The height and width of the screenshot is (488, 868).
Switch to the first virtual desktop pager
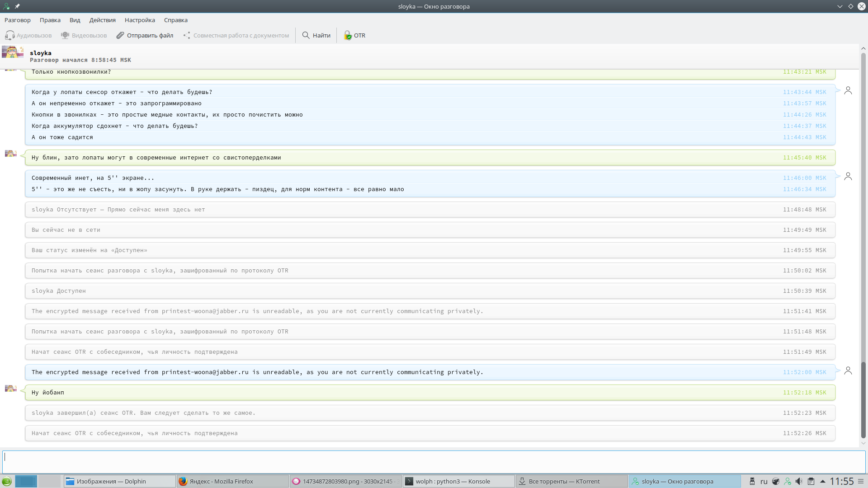pyautogui.click(x=26, y=481)
